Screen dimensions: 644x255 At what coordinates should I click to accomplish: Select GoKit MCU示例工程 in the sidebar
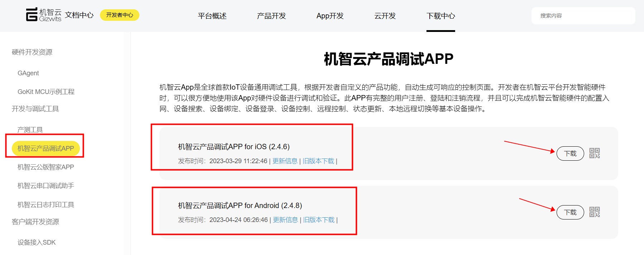click(46, 92)
